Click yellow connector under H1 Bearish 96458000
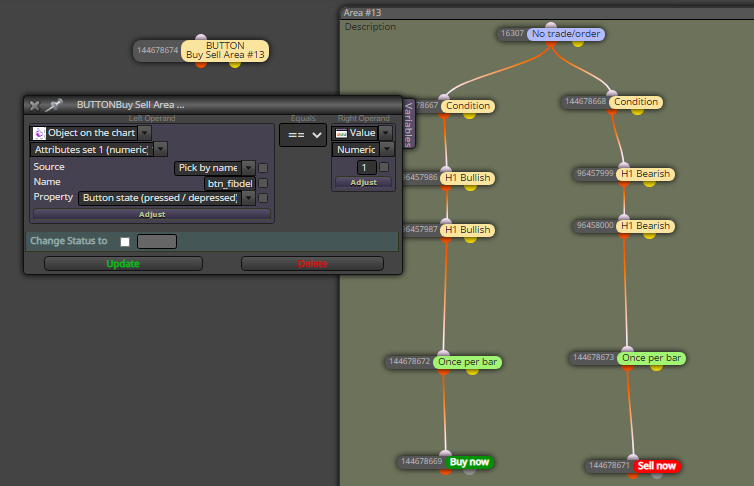 tap(649, 236)
